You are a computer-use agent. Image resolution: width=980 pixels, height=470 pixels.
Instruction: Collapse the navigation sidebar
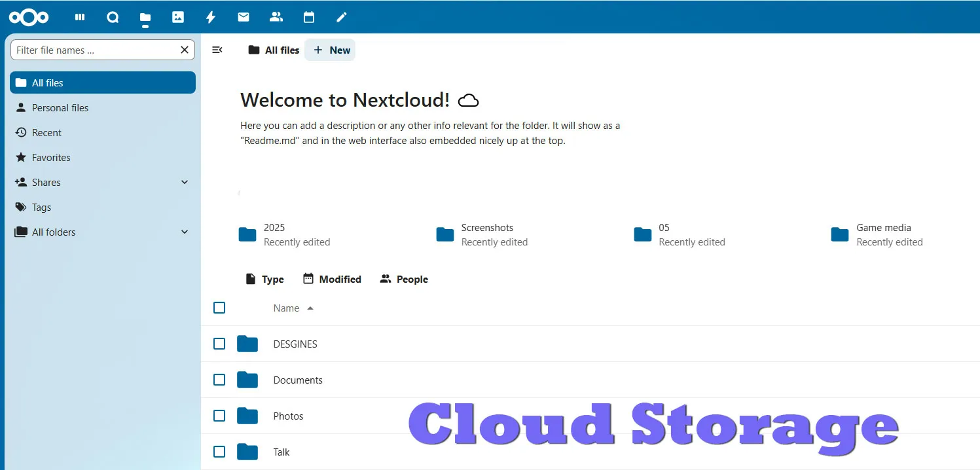pos(217,49)
